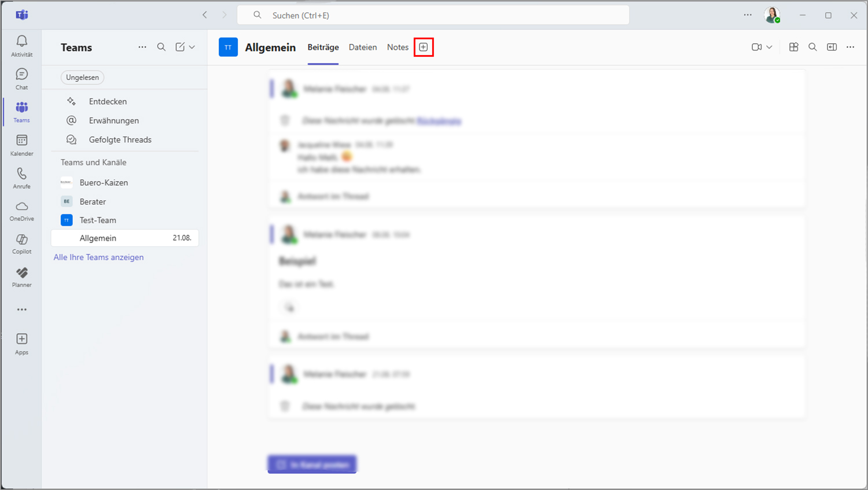Expand the meeting video dropdown arrow
This screenshot has height=490, width=868.
(x=769, y=47)
